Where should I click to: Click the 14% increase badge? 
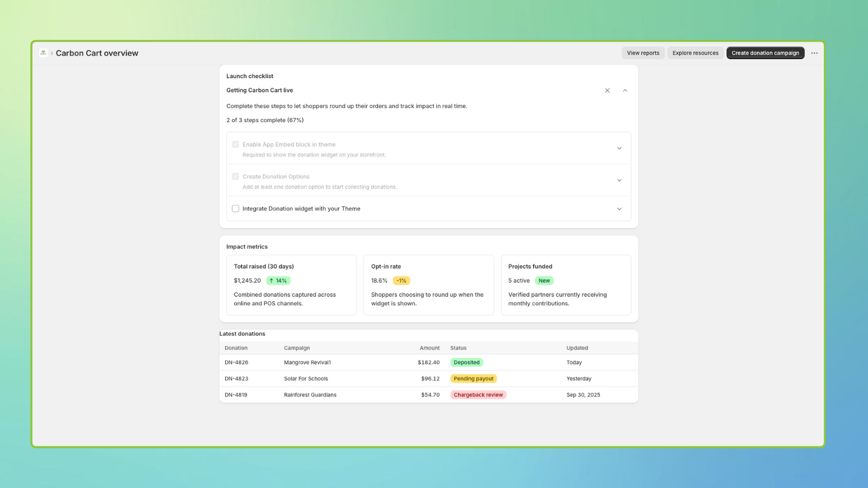278,281
